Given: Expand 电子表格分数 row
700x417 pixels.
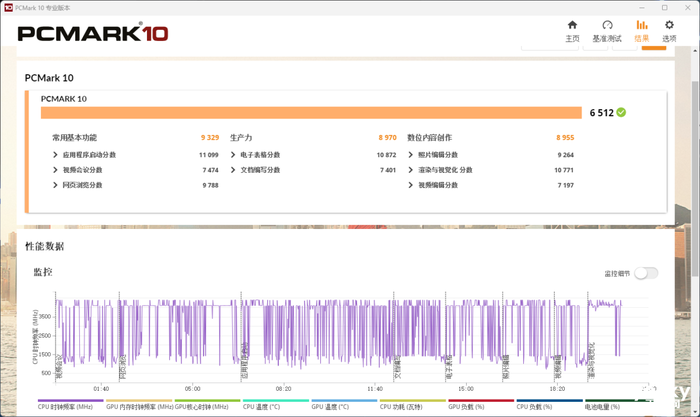Looking at the screenshot, I should (234, 155).
